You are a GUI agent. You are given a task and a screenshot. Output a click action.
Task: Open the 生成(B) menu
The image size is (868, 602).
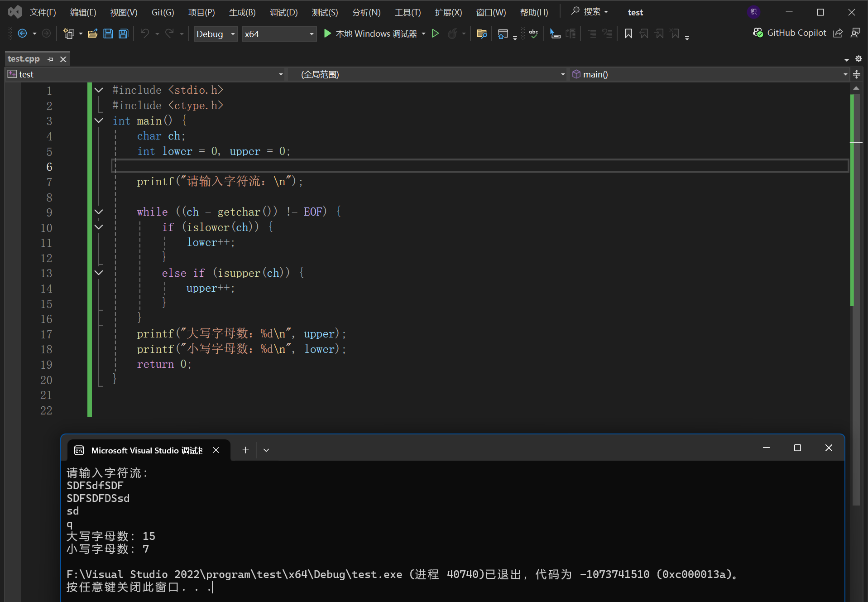coord(243,12)
